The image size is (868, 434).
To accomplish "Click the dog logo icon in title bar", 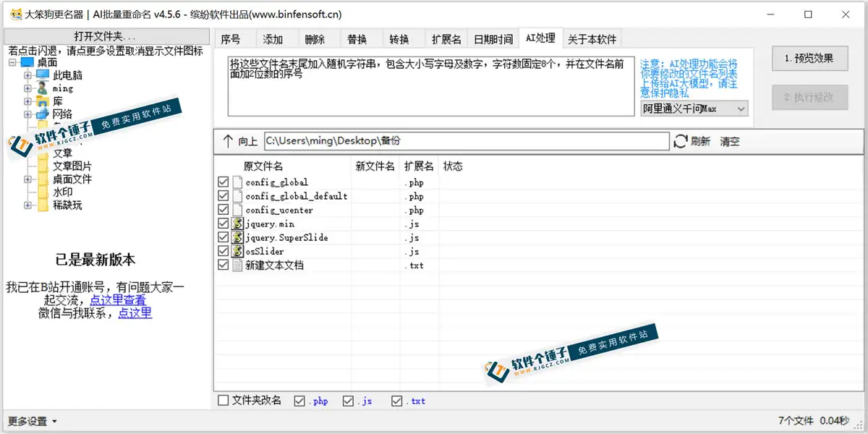I will (14, 14).
